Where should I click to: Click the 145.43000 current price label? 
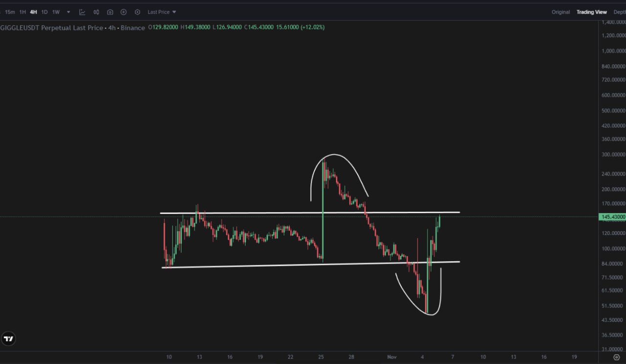coord(612,216)
